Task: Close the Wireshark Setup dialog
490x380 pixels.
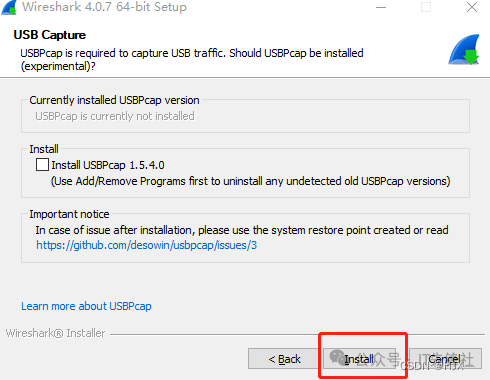Action: pos(472,7)
